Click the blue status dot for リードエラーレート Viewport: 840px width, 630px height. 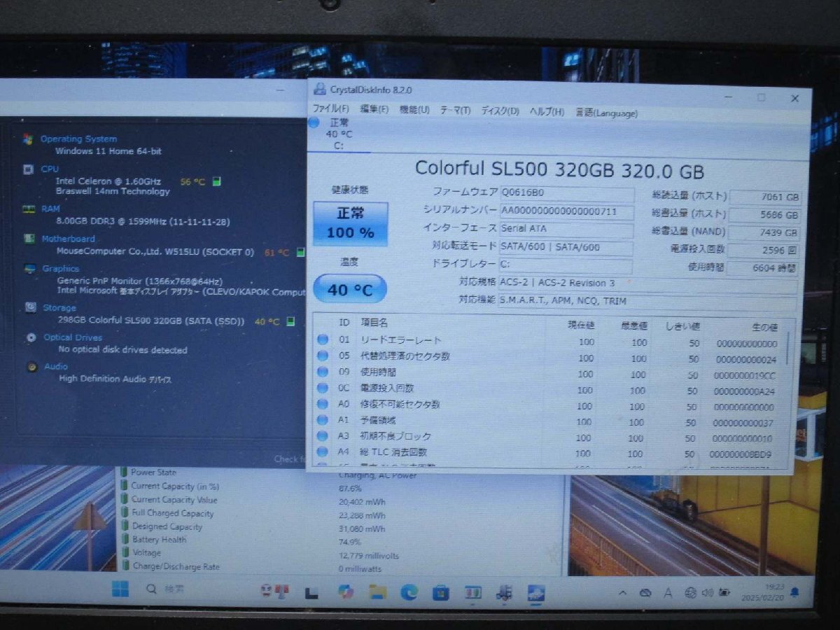coord(323,340)
